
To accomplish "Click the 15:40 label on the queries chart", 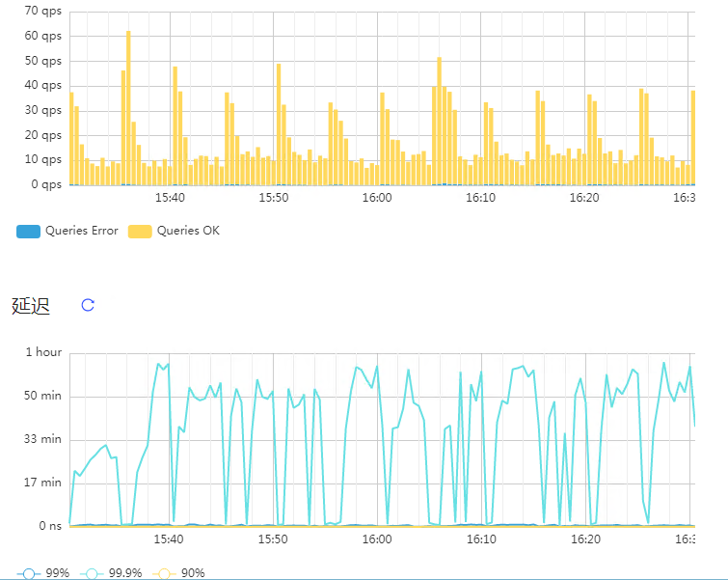I will pyautogui.click(x=170, y=198).
